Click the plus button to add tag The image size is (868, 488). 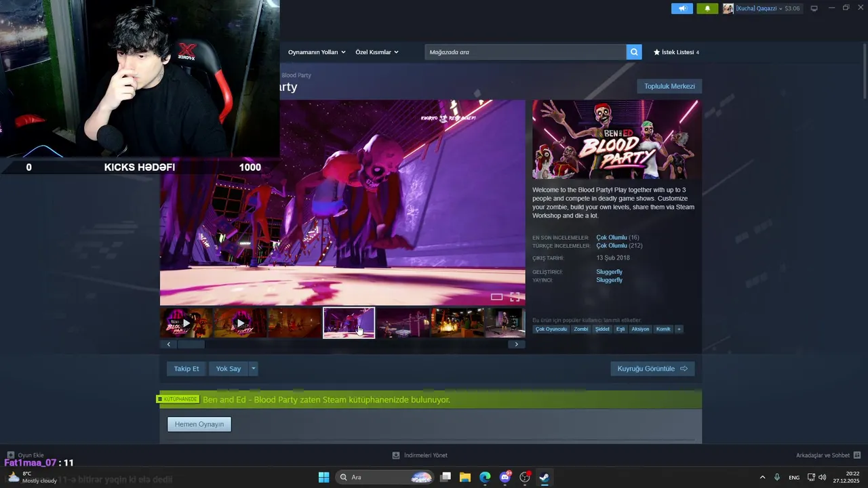point(679,329)
